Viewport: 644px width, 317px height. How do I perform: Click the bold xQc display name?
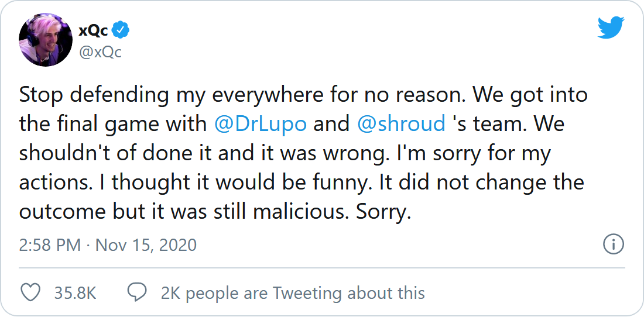(x=93, y=30)
